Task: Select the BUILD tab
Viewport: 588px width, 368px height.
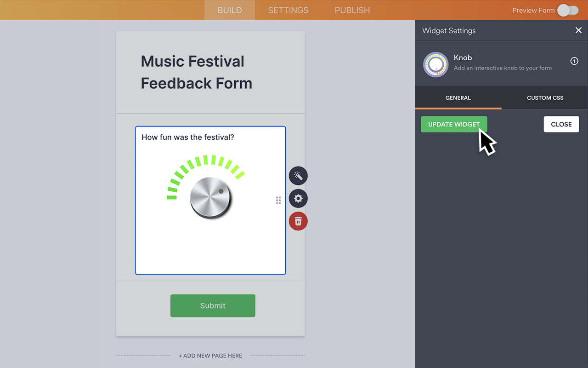Action: pyautogui.click(x=229, y=10)
